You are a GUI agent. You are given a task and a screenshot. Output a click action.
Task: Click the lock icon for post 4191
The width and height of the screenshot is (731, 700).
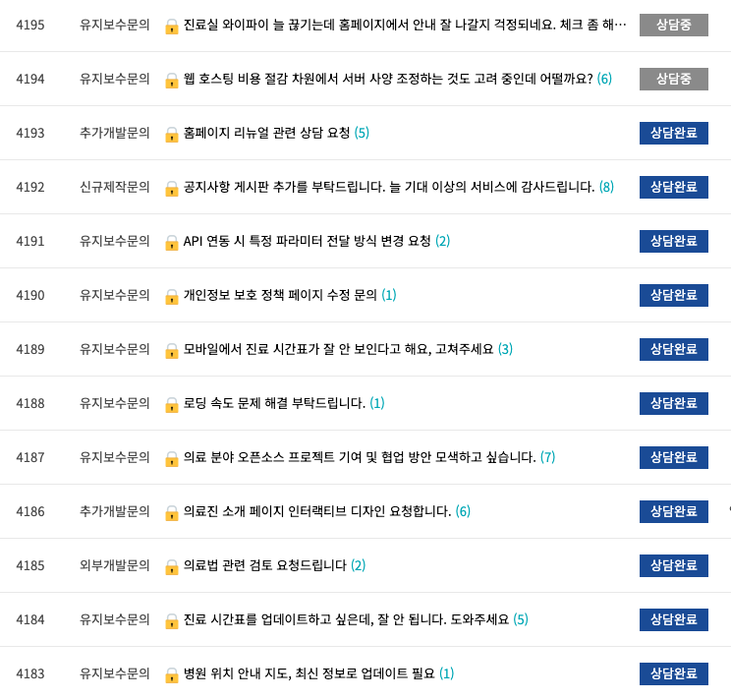click(x=172, y=243)
